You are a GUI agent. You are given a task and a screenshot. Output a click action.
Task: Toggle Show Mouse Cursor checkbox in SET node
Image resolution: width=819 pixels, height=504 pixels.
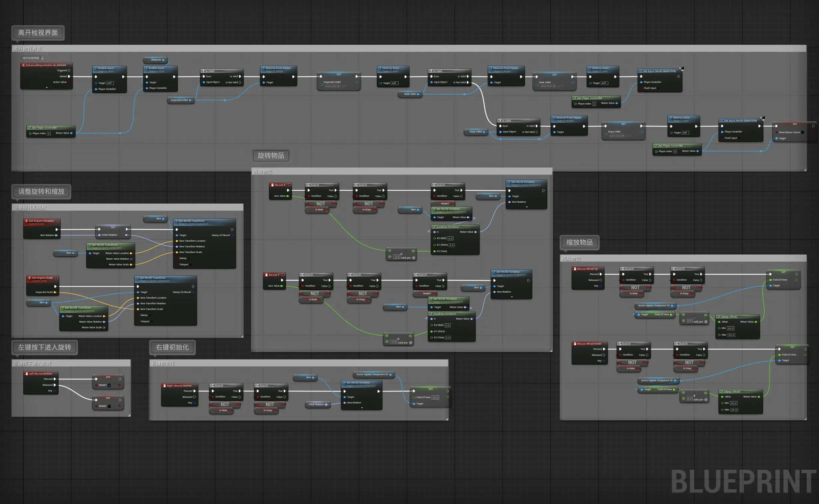803,132
